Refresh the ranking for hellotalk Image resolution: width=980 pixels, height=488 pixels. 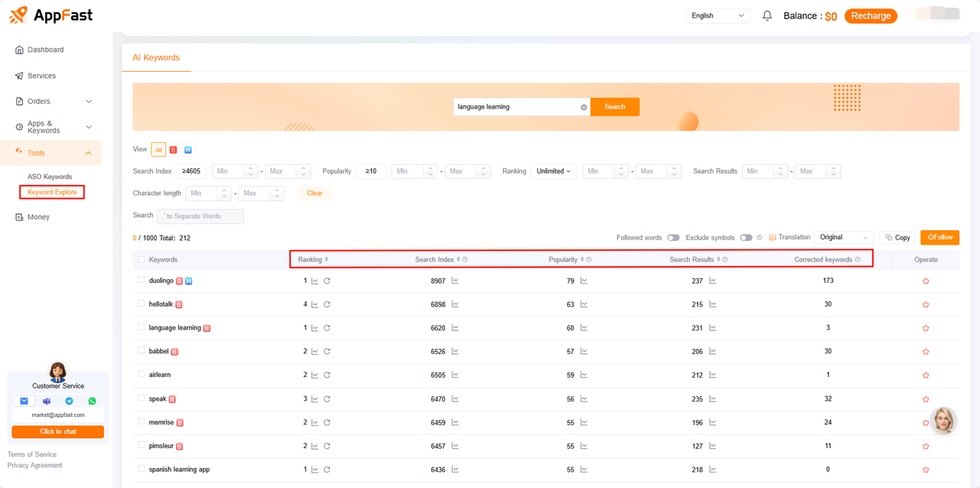coord(327,304)
